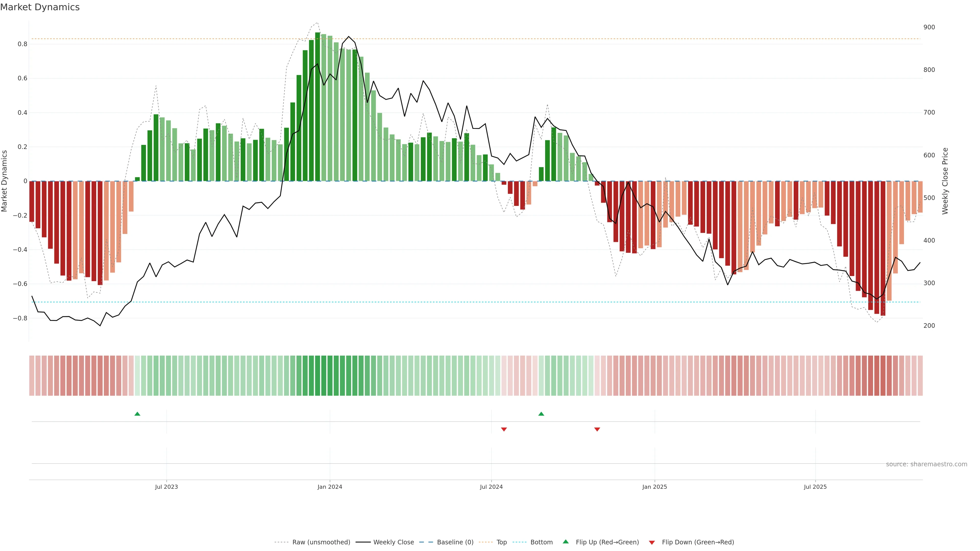
Task: Click the Jan 2024 x-axis label
Action: 329,487
